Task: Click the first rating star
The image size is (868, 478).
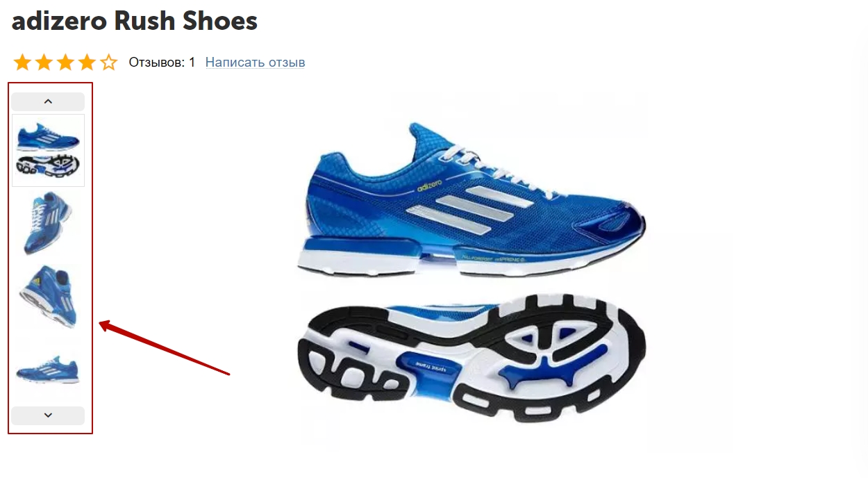Action: coord(22,63)
